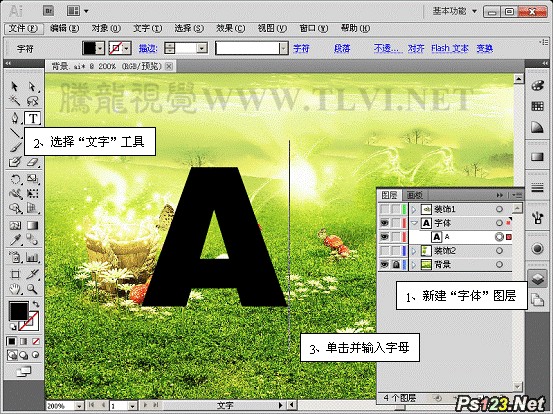This screenshot has width=553, height=414.
Task: Hide the 背景 layer with its eye
Action: pyautogui.click(x=384, y=264)
